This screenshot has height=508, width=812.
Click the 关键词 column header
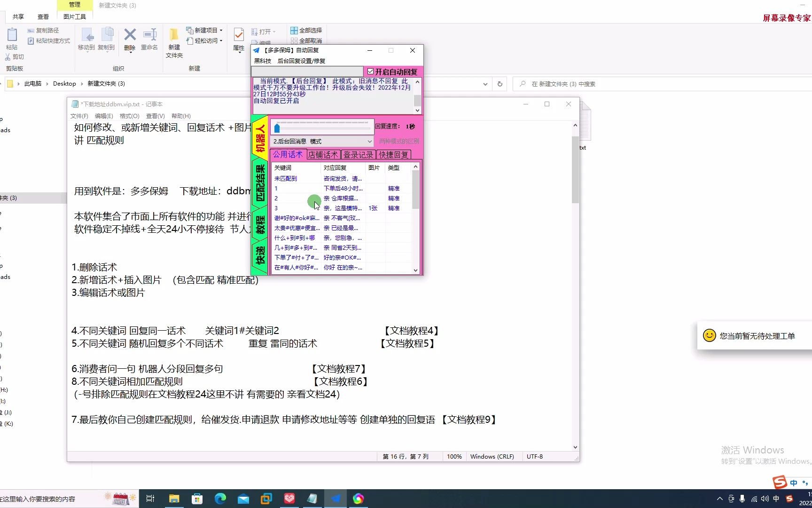point(297,168)
